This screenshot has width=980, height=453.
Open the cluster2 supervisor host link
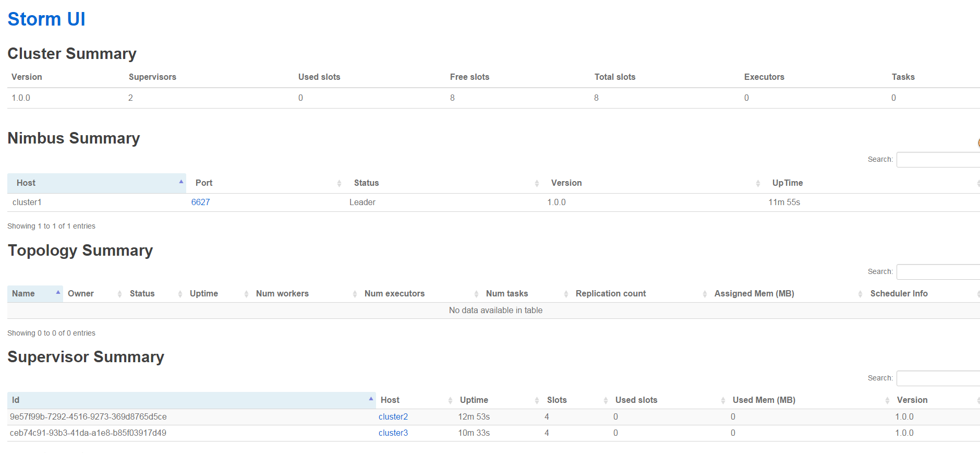coord(393,417)
